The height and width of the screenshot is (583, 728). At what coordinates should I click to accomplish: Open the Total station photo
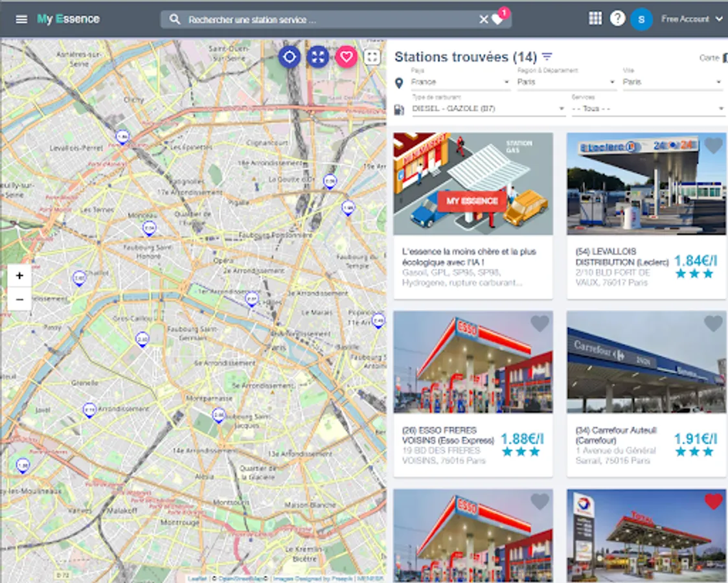tap(646, 536)
